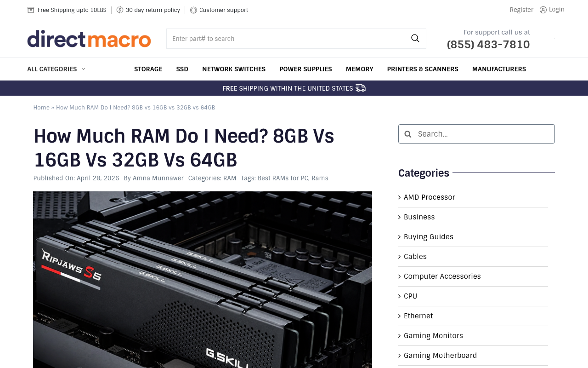Viewport: 588px width, 368px height.
Task: Click the free shipping box icon
Action: [x=31, y=10]
